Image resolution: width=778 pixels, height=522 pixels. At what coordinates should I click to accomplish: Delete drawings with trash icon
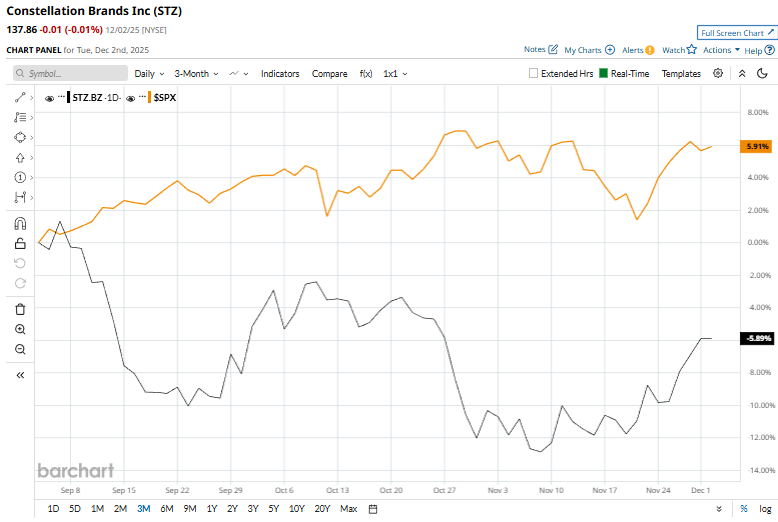20,310
